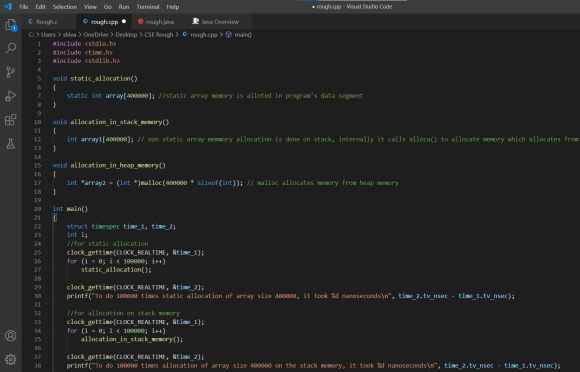580x372 pixels.
Task: Click '//for allocation on stack memory' comment
Action: point(123,313)
